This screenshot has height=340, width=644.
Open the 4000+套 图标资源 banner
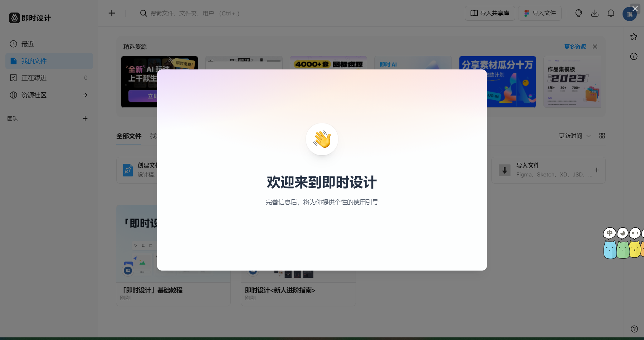(328, 63)
